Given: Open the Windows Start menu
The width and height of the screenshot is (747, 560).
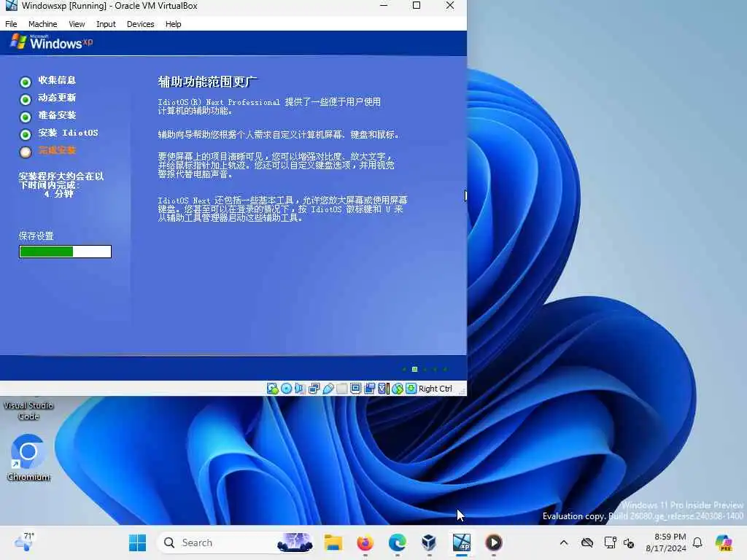Looking at the screenshot, I should 138,542.
